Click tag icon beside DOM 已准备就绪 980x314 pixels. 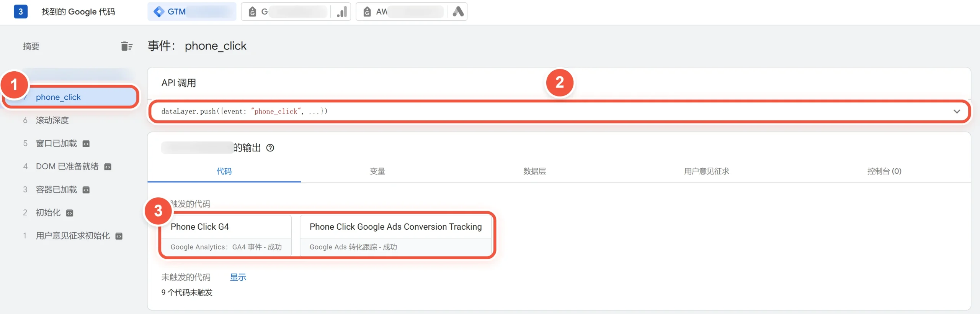[x=108, y=167]
